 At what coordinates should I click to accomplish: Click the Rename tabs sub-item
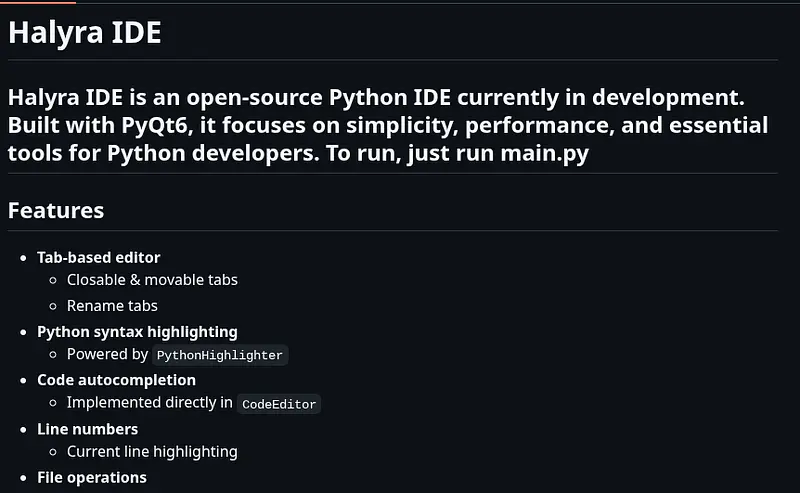click(112, 306)
